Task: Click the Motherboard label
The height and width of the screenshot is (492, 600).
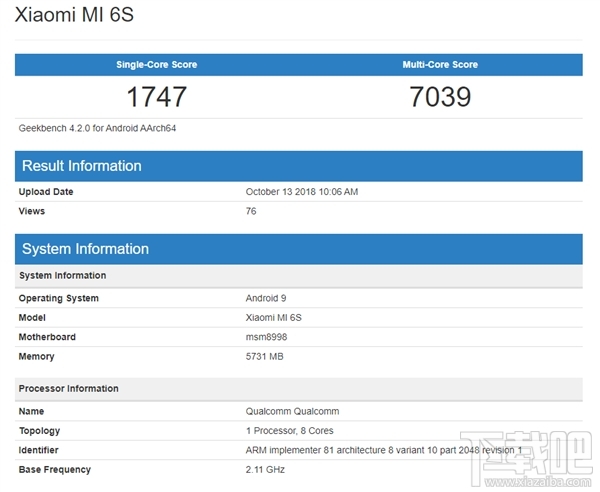Action: coord(47,337)
